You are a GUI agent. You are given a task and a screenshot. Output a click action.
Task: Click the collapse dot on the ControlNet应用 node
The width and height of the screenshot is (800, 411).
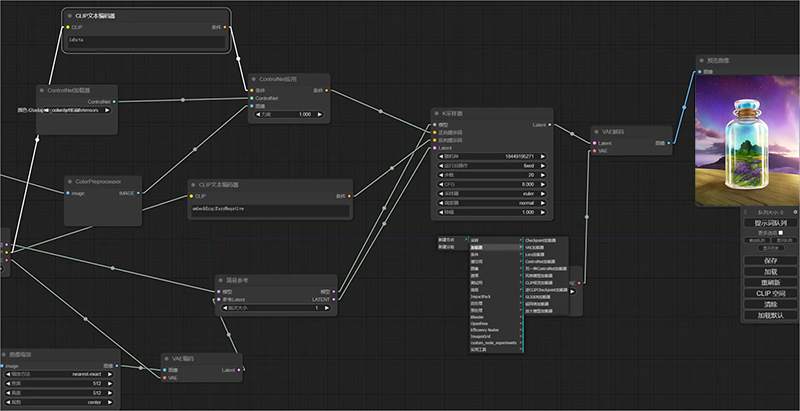pyautogui.click(x=254, y=80)
